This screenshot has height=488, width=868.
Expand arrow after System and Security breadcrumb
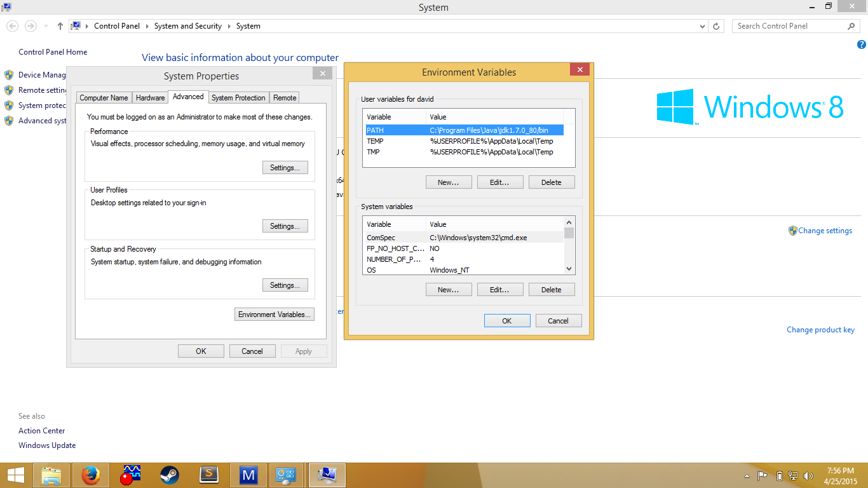coord(229,26)
